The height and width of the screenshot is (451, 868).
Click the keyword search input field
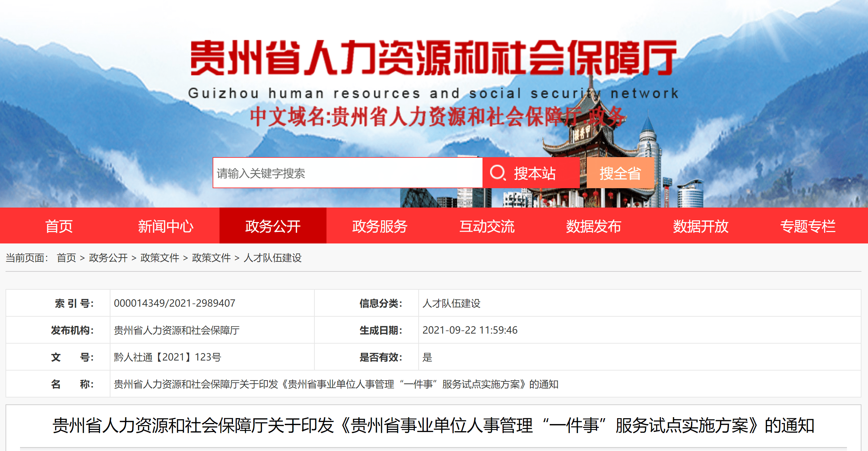(x=348, y=173)
